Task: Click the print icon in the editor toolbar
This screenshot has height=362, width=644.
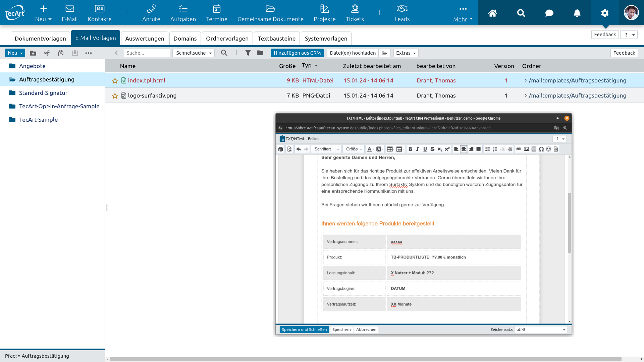Action: click(x=281, y=149)
